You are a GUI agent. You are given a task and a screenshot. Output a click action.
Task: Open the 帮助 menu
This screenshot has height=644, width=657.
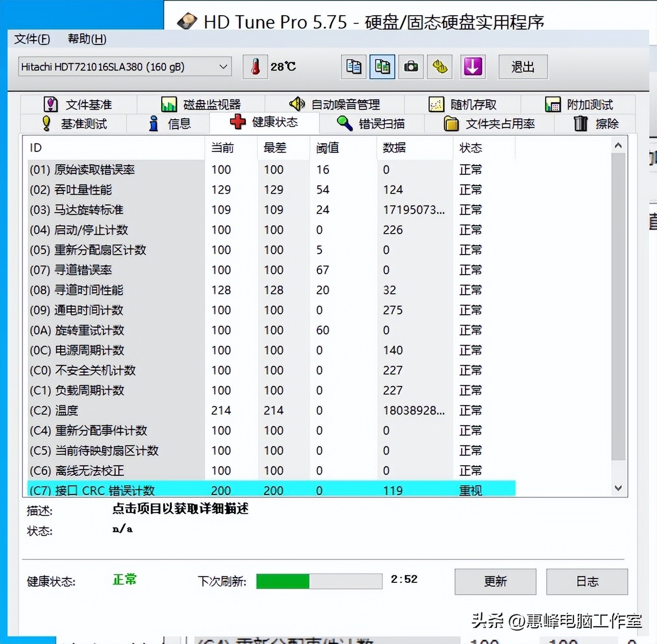tap(86, 39)
